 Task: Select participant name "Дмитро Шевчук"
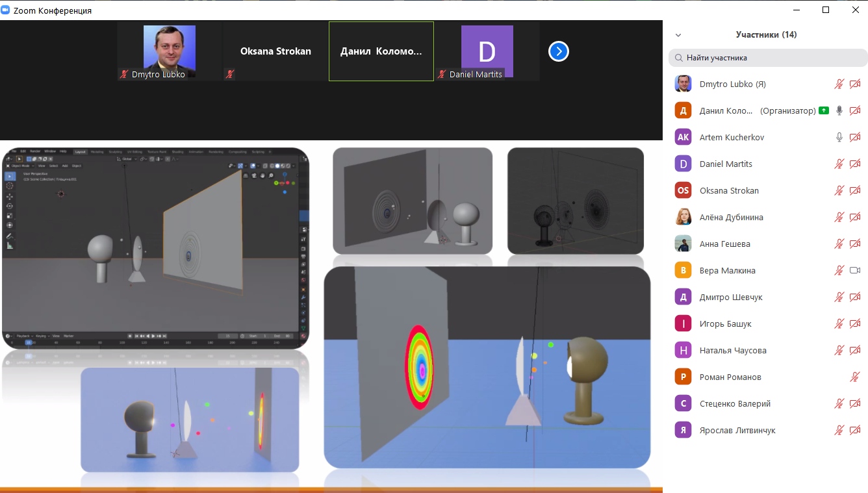click(x=731, y=297)
